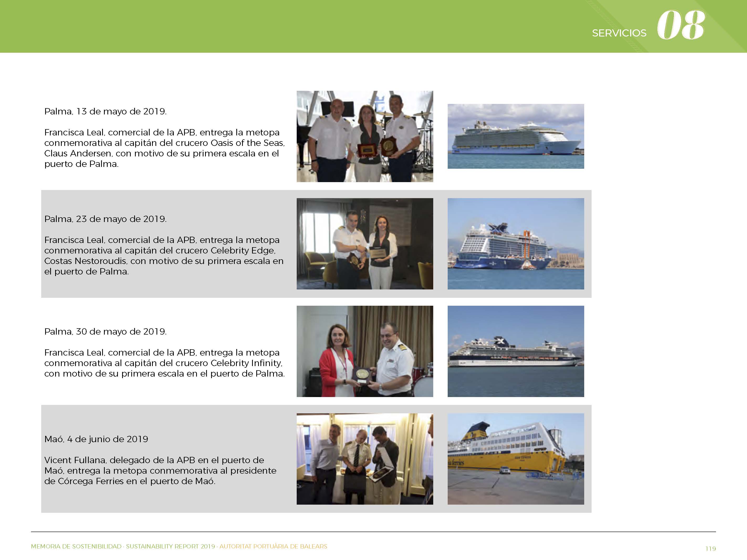Image resolution: width=747 pixels, height=560 pixels.
Task: Open the Oasis of the Seas ship photo
Action: tap(516, 136)
